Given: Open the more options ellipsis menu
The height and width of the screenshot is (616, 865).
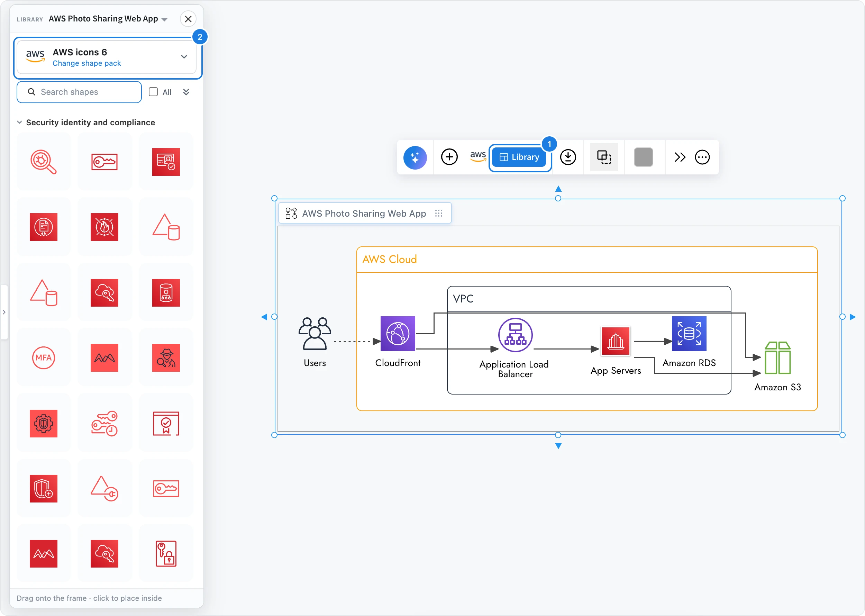Looking at the screenshot, I should pyautogui.click(x=702, y=157).
